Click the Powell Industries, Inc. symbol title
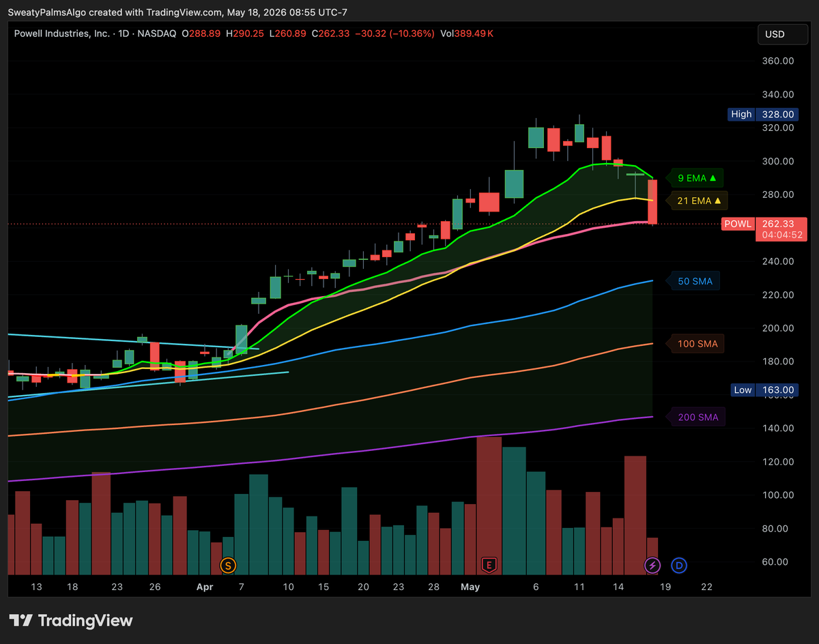Screen dimensions: 819x644 pos(62,33)
